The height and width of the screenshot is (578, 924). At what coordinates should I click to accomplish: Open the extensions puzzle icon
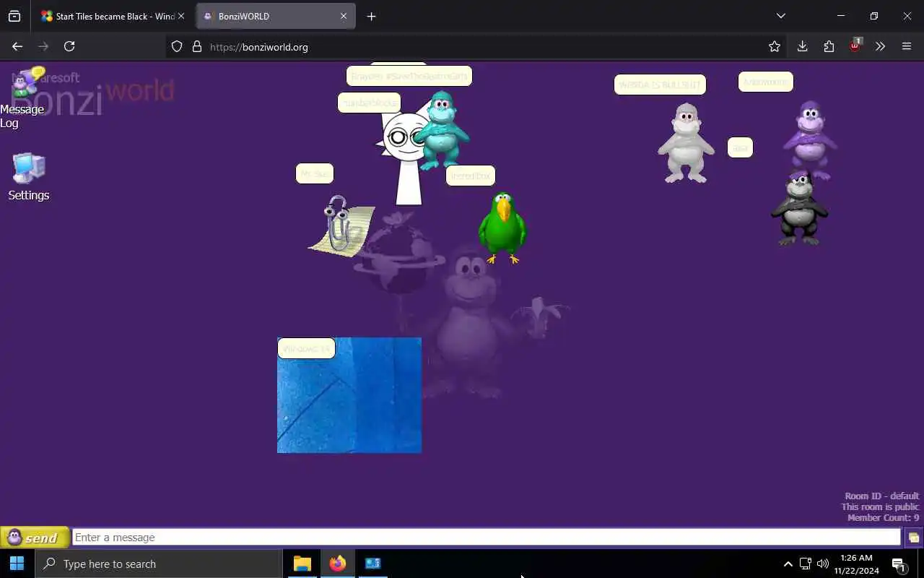[829, 46]
